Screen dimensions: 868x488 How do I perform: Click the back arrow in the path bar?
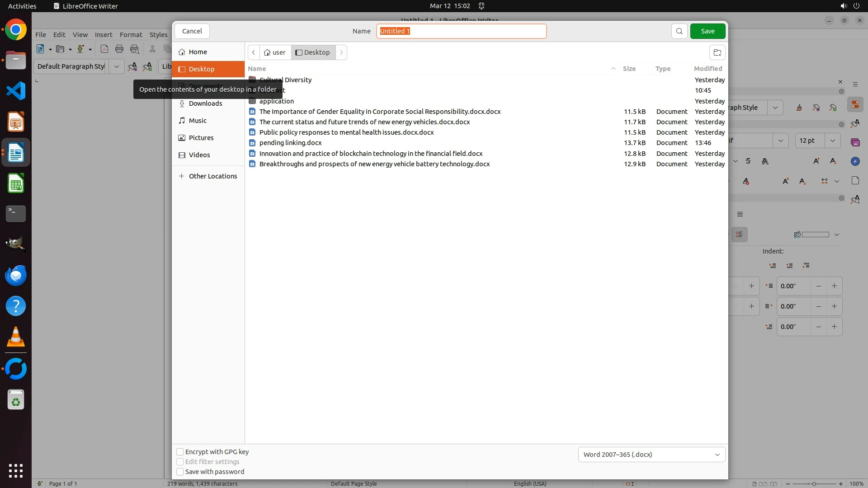coord(254,52)
